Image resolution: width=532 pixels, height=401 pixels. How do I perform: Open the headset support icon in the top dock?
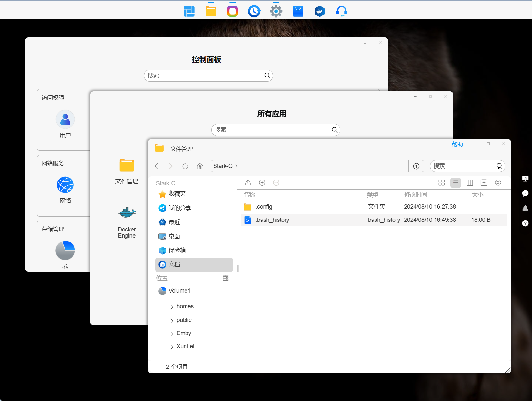tap(342, 11)
